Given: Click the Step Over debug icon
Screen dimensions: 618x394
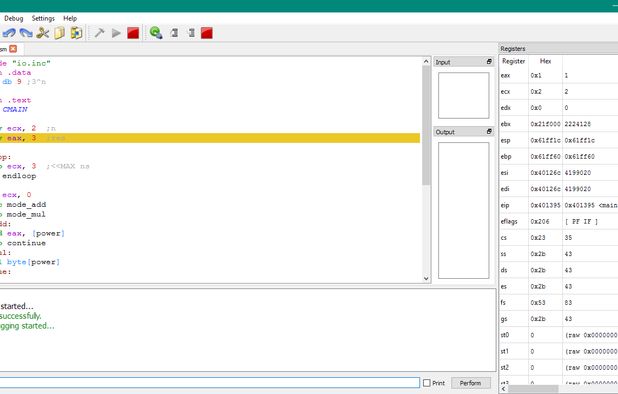Looking at the screenshot, I should [x=174, y=33].
